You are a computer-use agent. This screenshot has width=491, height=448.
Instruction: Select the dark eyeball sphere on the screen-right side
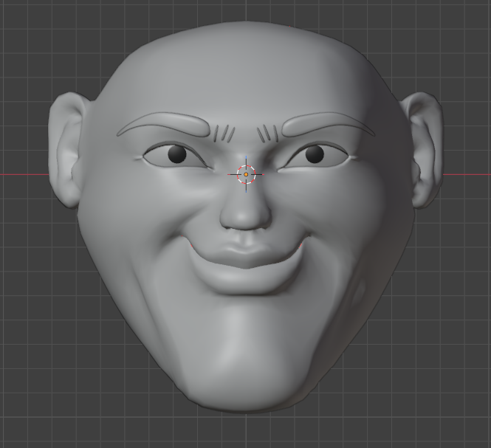[315, 154]
